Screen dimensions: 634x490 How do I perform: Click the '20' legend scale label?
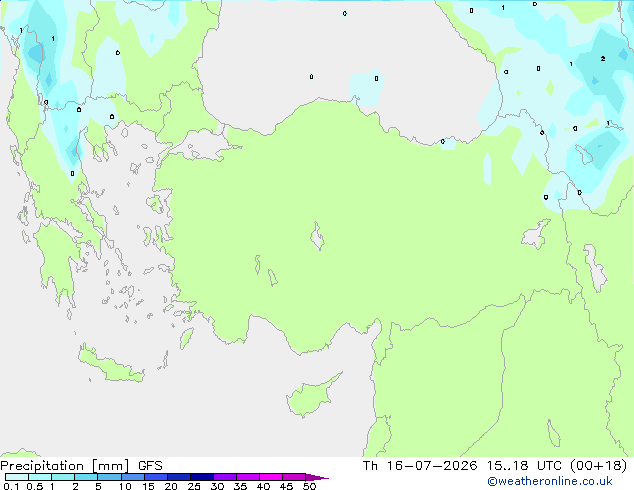pos(171,486)
